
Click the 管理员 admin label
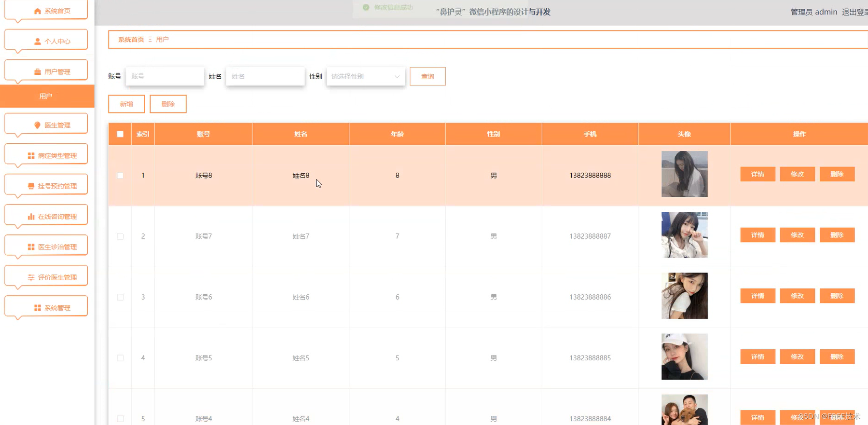814,12
